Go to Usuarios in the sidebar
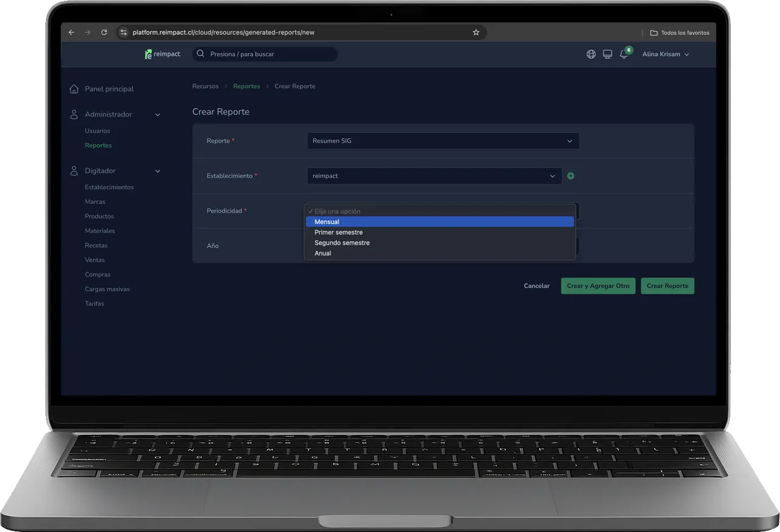This screenshot has height=532, width=780. click(x=97, y=130)
